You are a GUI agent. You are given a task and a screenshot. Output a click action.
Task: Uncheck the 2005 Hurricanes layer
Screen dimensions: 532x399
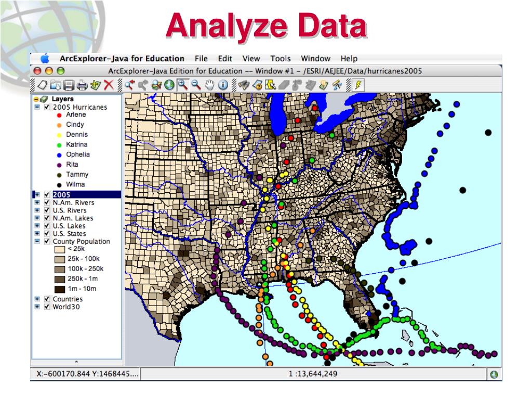click(x=47, y=107)
